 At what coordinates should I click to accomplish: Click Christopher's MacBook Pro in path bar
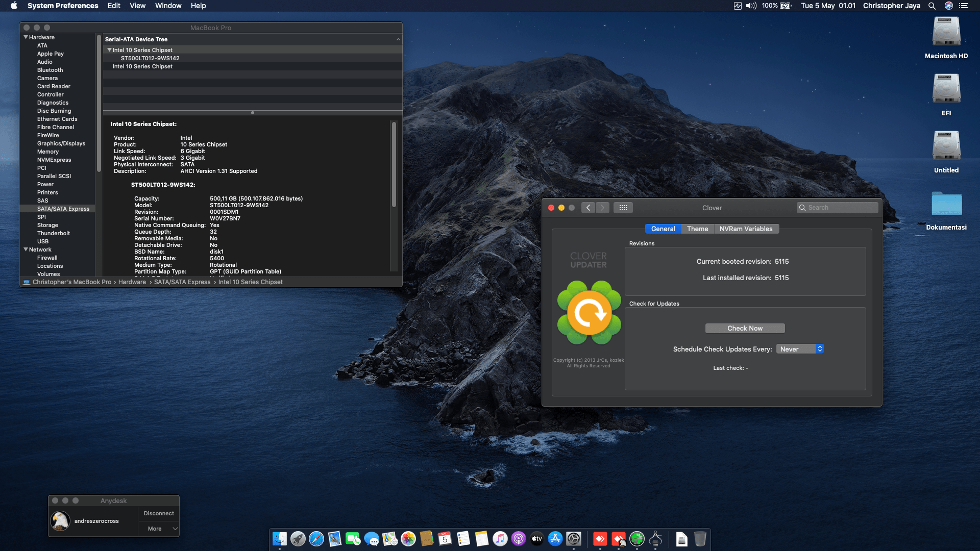click(72, 282)
